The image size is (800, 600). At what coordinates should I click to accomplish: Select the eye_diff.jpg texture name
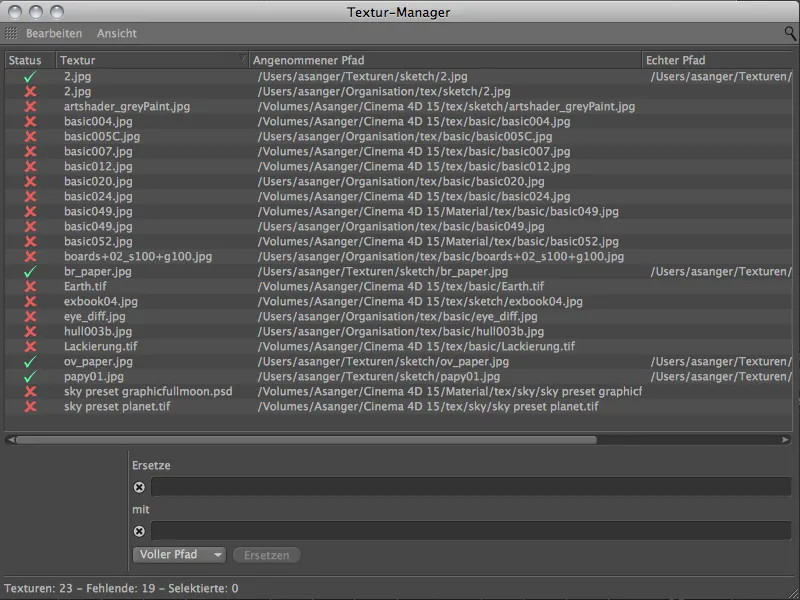pyautogui.click(x=94, y=316)
